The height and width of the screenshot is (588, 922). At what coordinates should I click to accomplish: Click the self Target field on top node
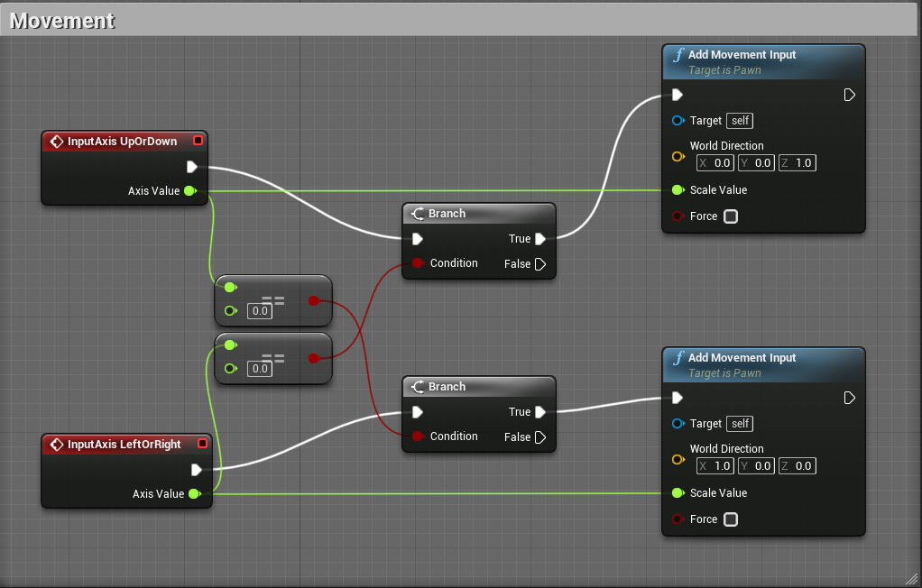[739, 120]
